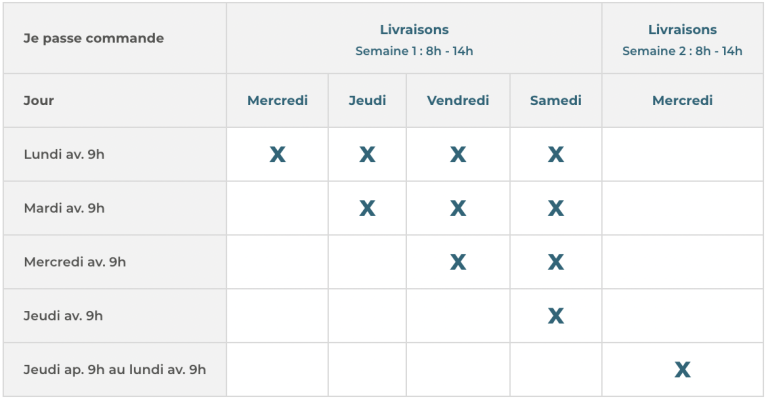Click the X for Jeudi av. 9h, Samedi
Image resolution: width=768 pixels, height=399 pixels.
[555, 316]
